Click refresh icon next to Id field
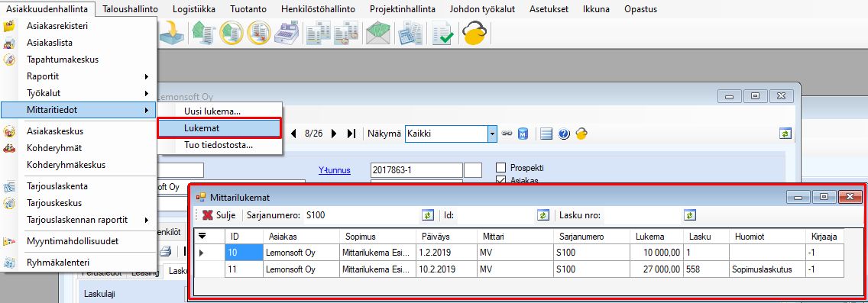The image size is (868, 303). click(542, 215)
